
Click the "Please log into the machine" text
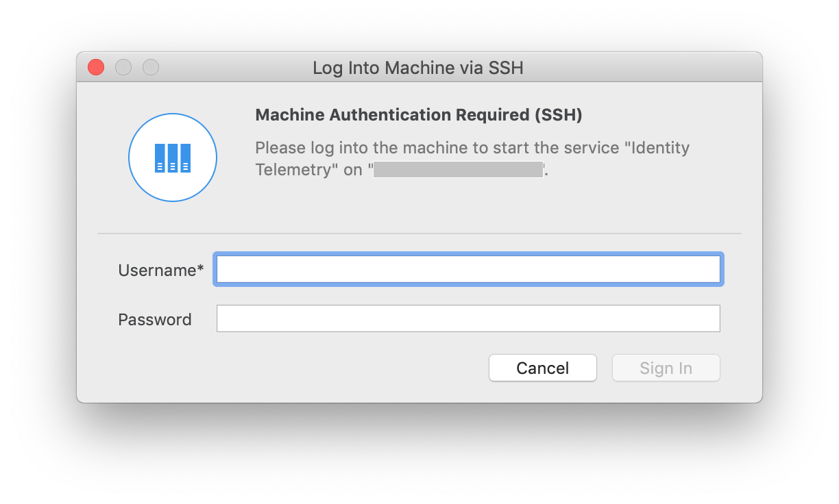coord(356,148)
